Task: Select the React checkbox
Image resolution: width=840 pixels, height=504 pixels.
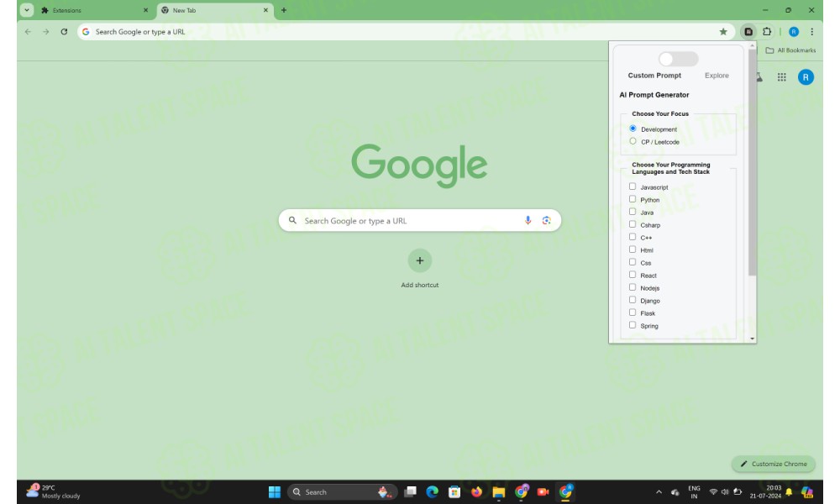Action: [633, 275]
